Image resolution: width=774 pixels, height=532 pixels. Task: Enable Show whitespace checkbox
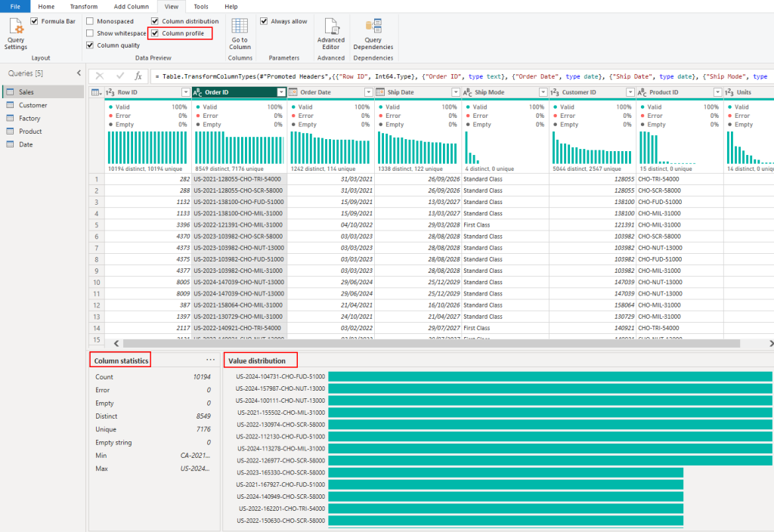(x=90, y=33)
